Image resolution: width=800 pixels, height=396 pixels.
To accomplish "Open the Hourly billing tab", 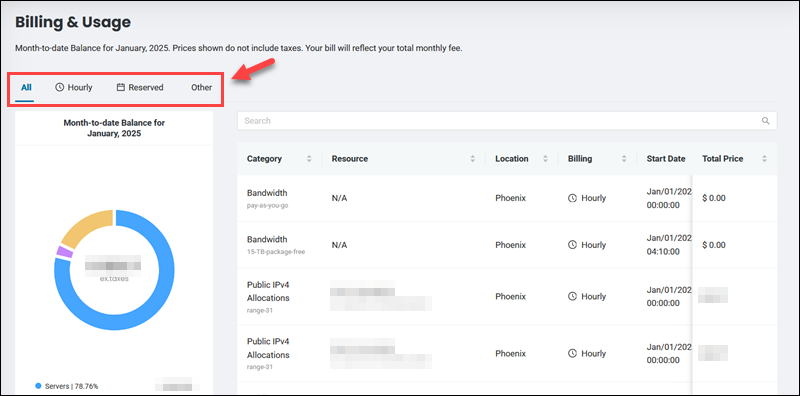I will [x=73, y=87].
